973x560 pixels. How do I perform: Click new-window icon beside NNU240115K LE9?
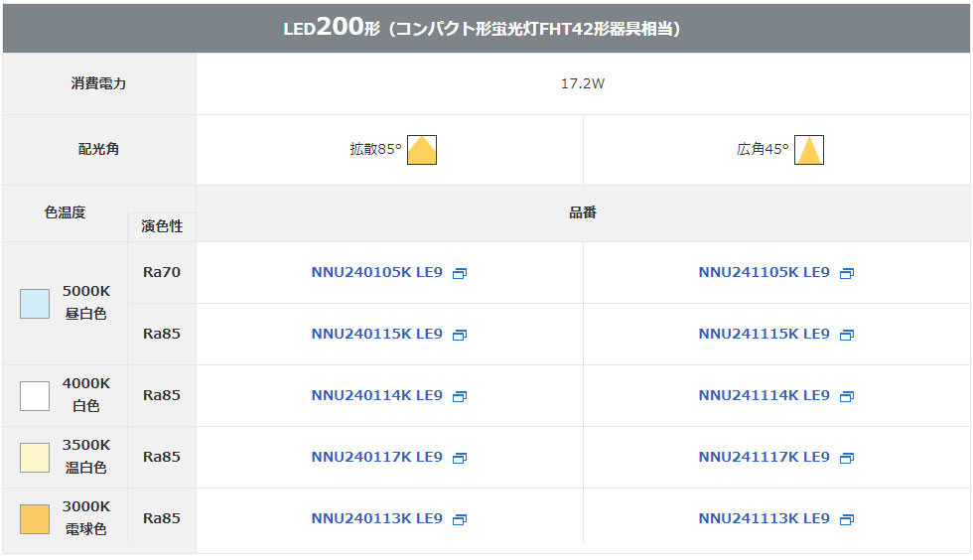pos(459,335)
